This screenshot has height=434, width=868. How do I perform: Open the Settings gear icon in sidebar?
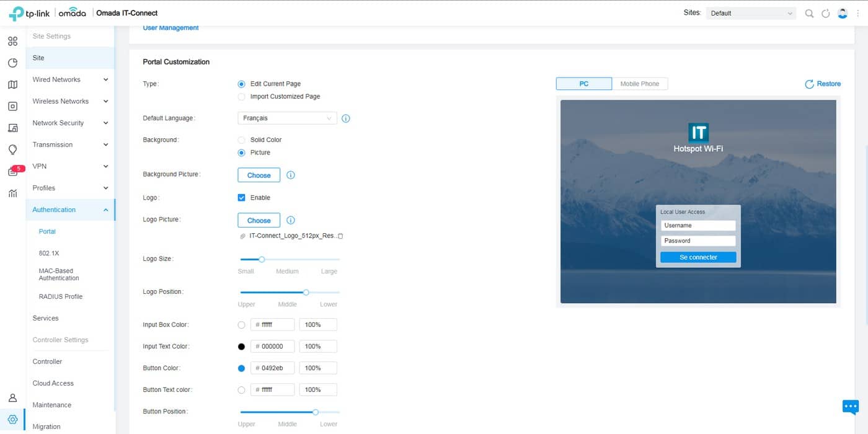(x=12, y=420)
